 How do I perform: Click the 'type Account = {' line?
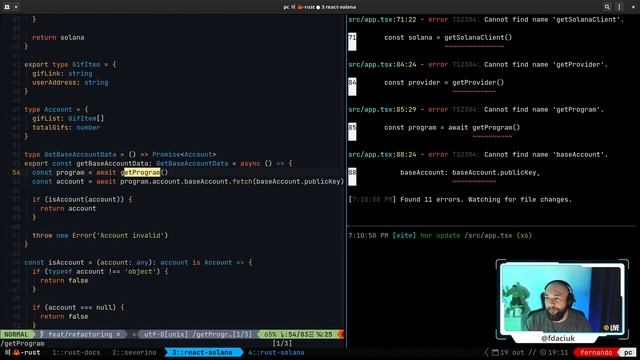pyautogui.click(x=56, y=109)
